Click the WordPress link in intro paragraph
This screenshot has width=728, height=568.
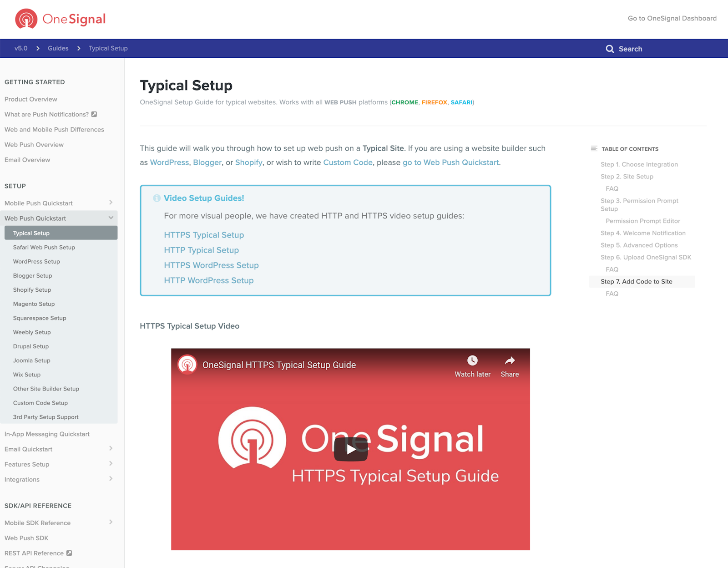pyautogui.click(x=169, y=162)
